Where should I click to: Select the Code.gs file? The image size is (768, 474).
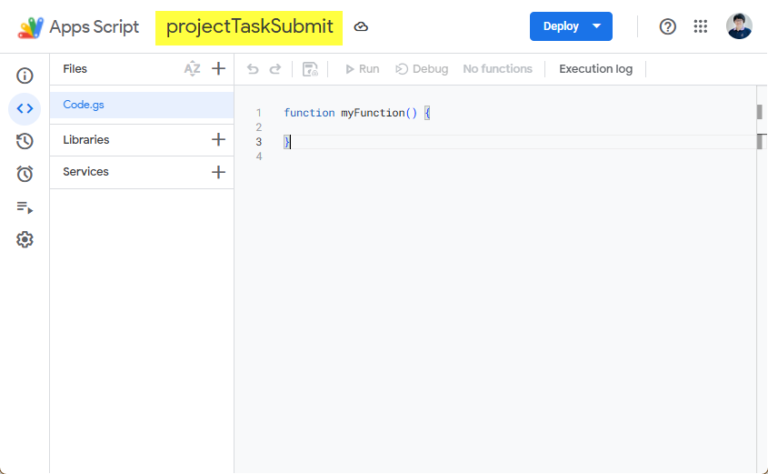pyautogui.click(x=142, y=105)
